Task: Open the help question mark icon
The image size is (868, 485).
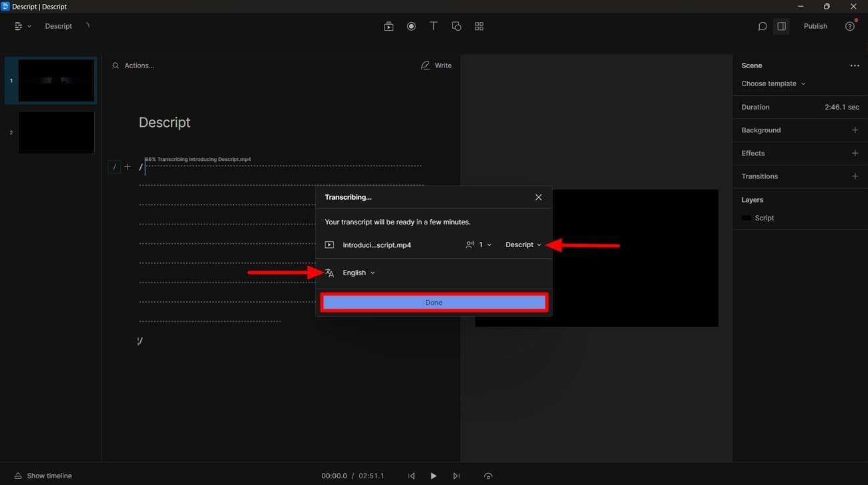Action: pos(849,26)
